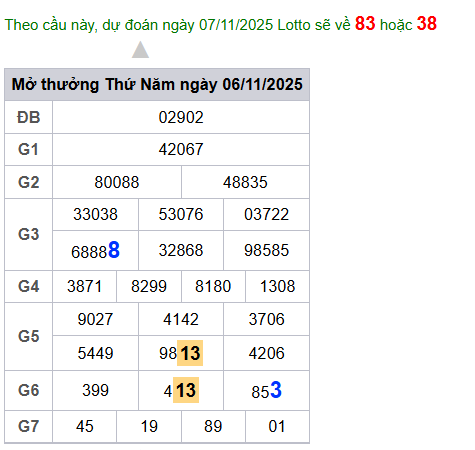
Task: Click the red predicted number 38
Action: (x=427, y=24)
